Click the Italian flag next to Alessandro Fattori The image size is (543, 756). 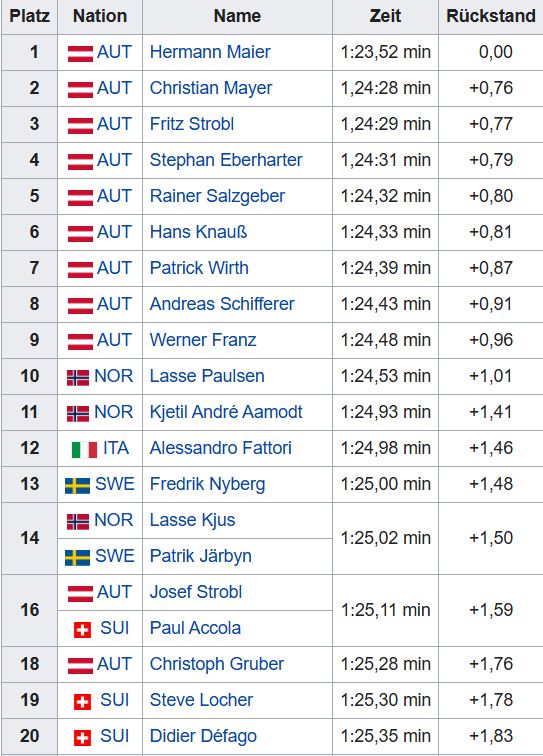(84, 449)
